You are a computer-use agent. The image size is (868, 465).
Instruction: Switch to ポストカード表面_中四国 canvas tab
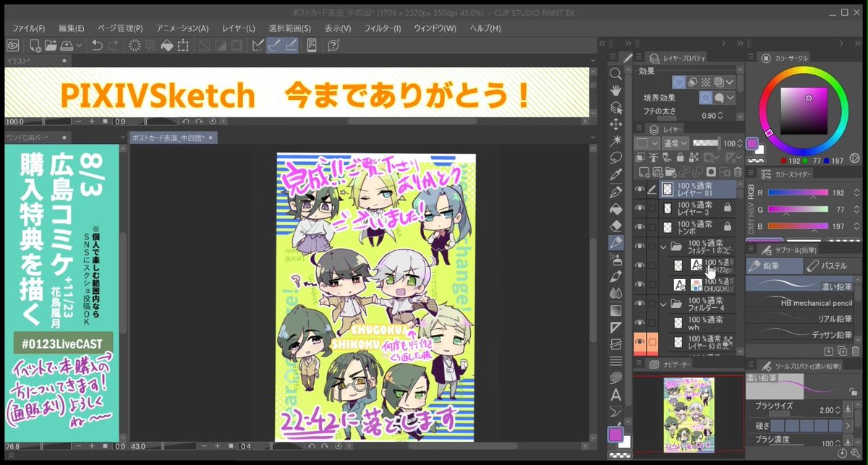coord(172,137)
